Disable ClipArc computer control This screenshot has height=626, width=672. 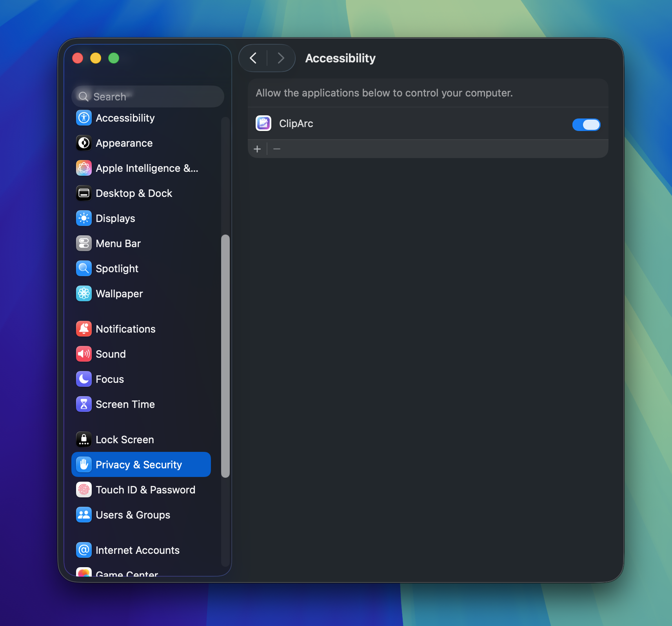point(586,124)
